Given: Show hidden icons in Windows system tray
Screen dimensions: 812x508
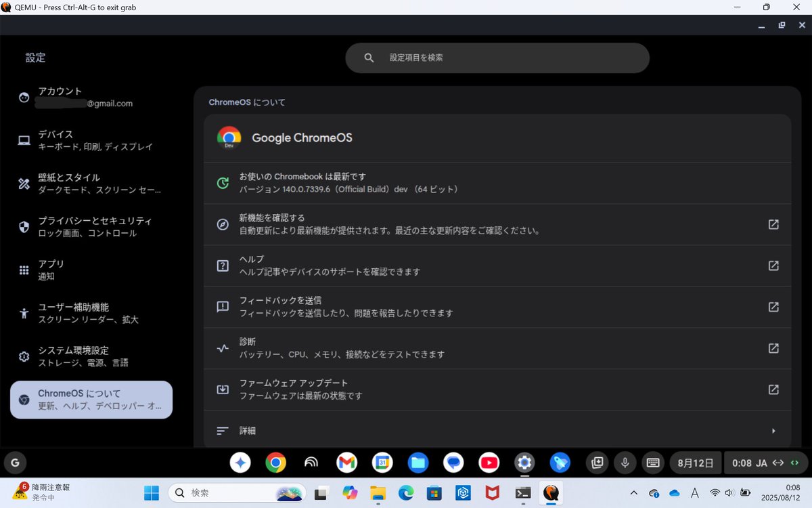Looking at the screenshot, I should [633, 492].
